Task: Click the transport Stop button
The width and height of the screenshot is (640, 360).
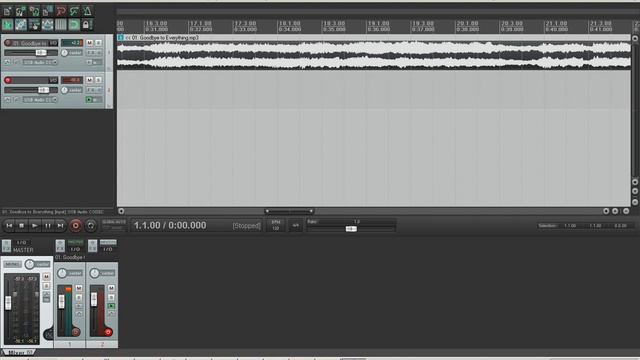Action: point(22,225)
